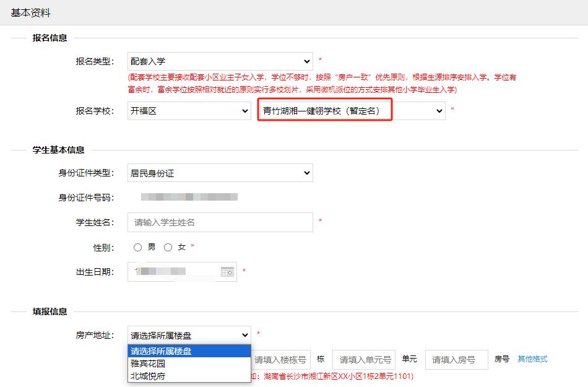Open the calendar picker for 出生日期
Viewport: 588px width, 387px height.
[x=227, y=272]
